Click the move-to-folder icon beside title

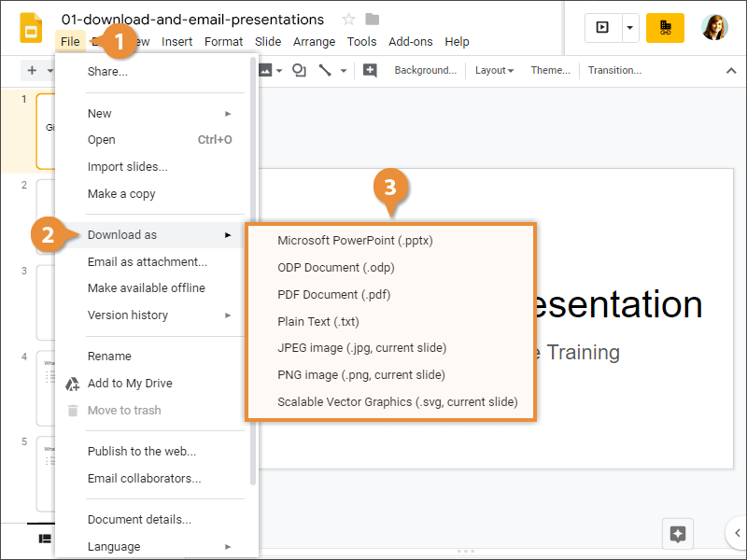click(x=373, y=20)
